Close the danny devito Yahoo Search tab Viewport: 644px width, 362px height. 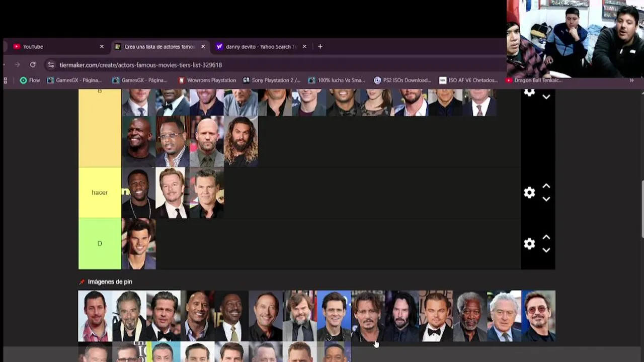click(x=305, y=47)
